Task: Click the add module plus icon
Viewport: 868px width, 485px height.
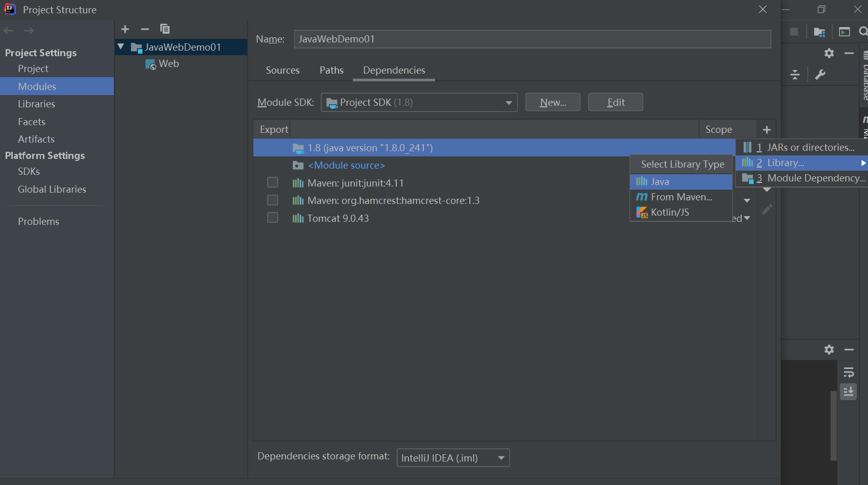Action: point(125,29)
